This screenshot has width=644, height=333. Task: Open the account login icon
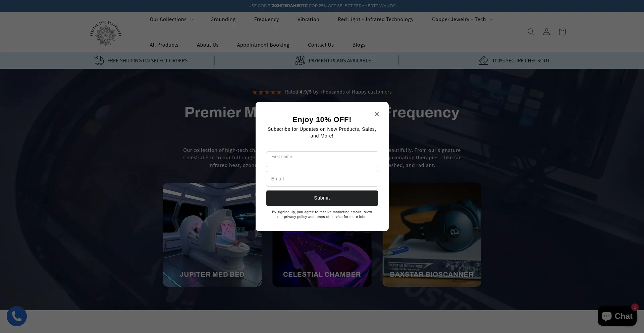tap(546, 32)
